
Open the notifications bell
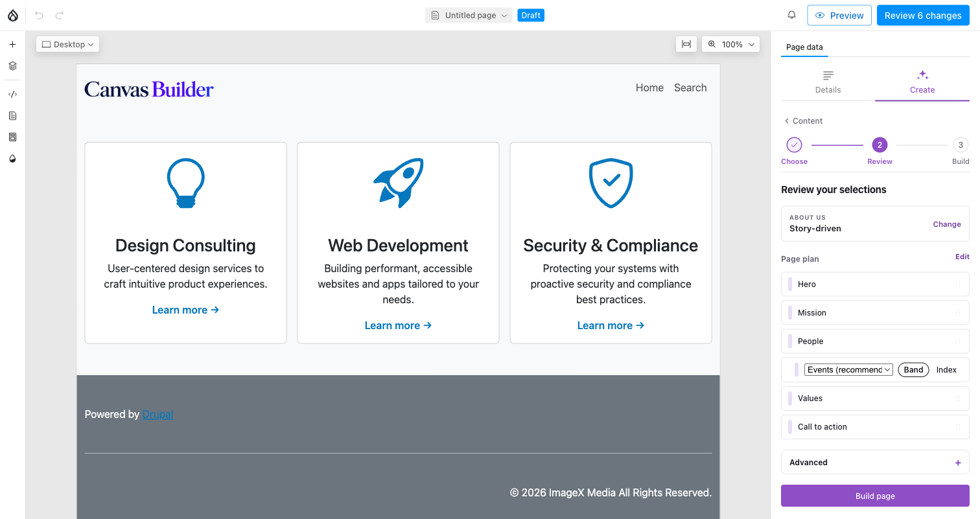791,15
